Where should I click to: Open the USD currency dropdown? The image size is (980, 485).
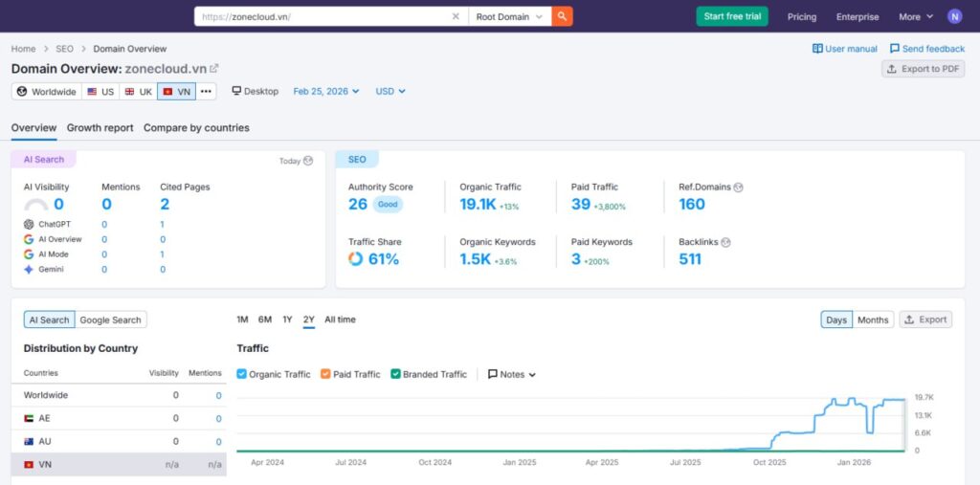pos(390,92)
